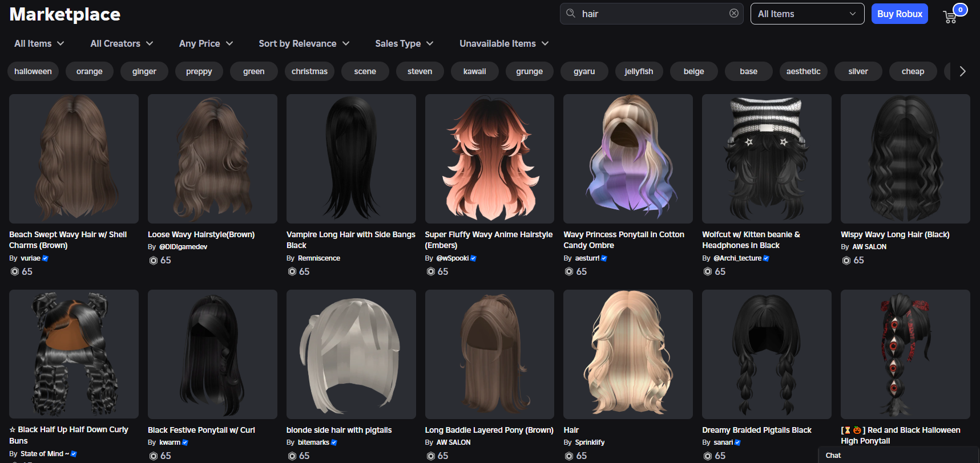Click @Archi_tecture verified badge icon
The height and width of the screenshot is (463, 980).
pos(766,258)
